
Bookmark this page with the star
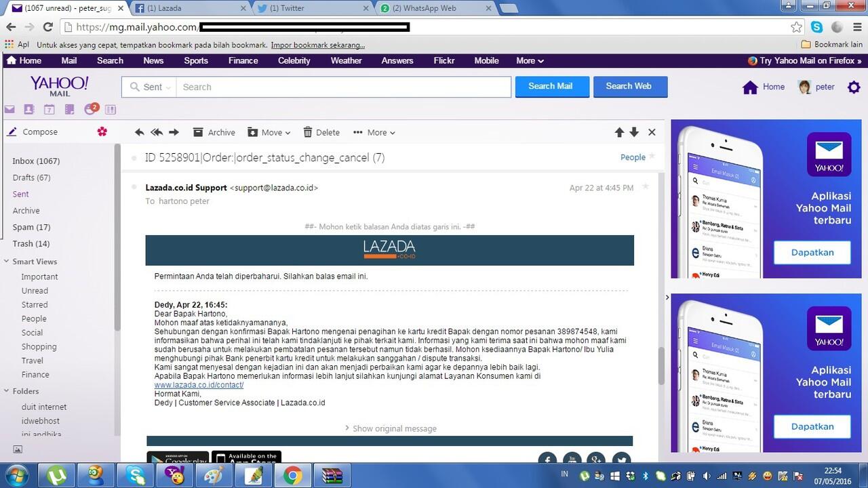click(797, 27)
